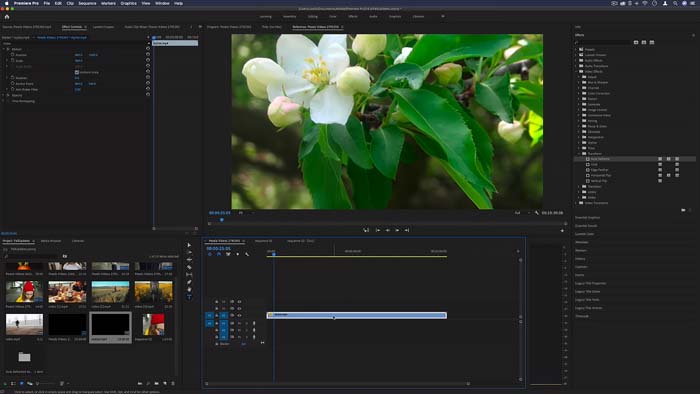This screenshot has height=394, width=700.
Task: Mute audio track A1
Action: coord(239,323)
